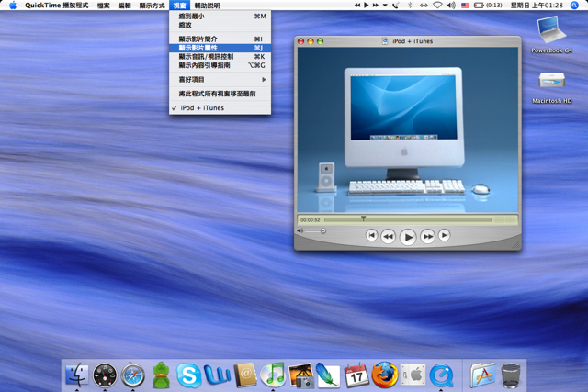The width and height of the screenshot is (588, 392).
Task: Click the QuickTime volume slider knob
Action: coord(322,230)
